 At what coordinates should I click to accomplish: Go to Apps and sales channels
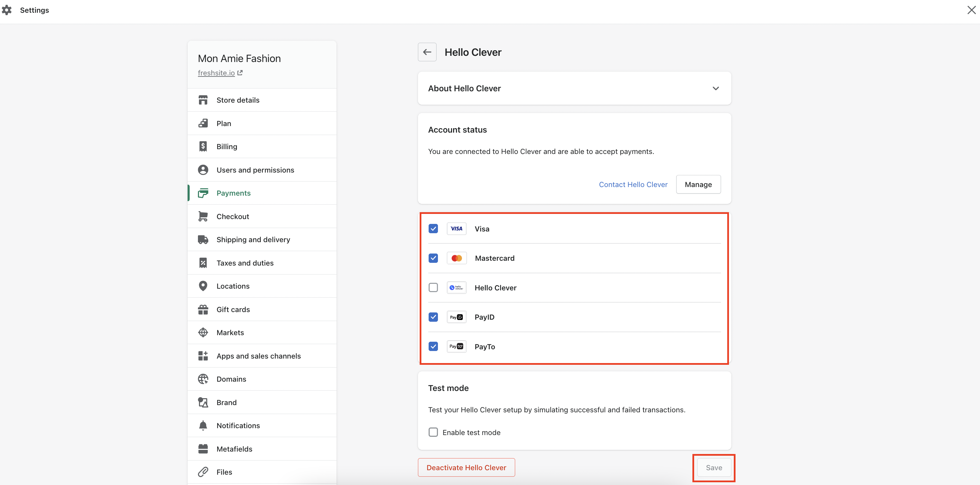258,356
